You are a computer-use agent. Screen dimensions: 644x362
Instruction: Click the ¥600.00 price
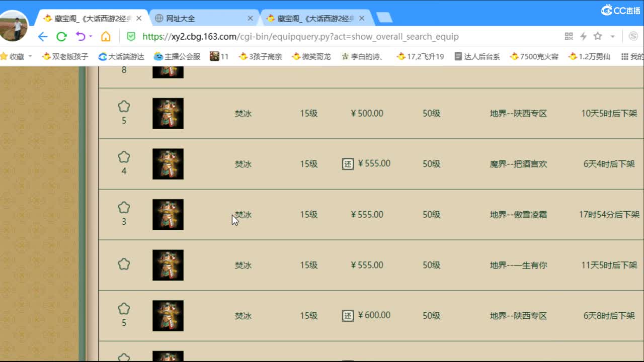(374, 315)
